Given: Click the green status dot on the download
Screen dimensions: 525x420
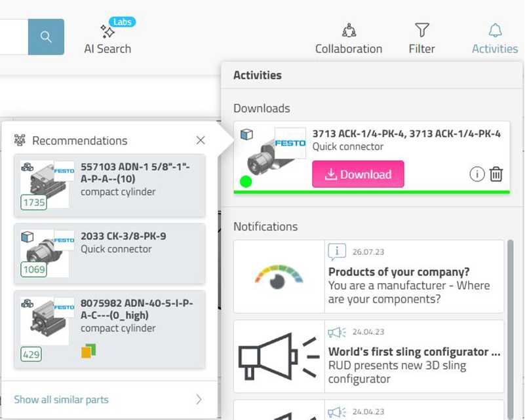Looking at the screenshot, I should 246,181.
